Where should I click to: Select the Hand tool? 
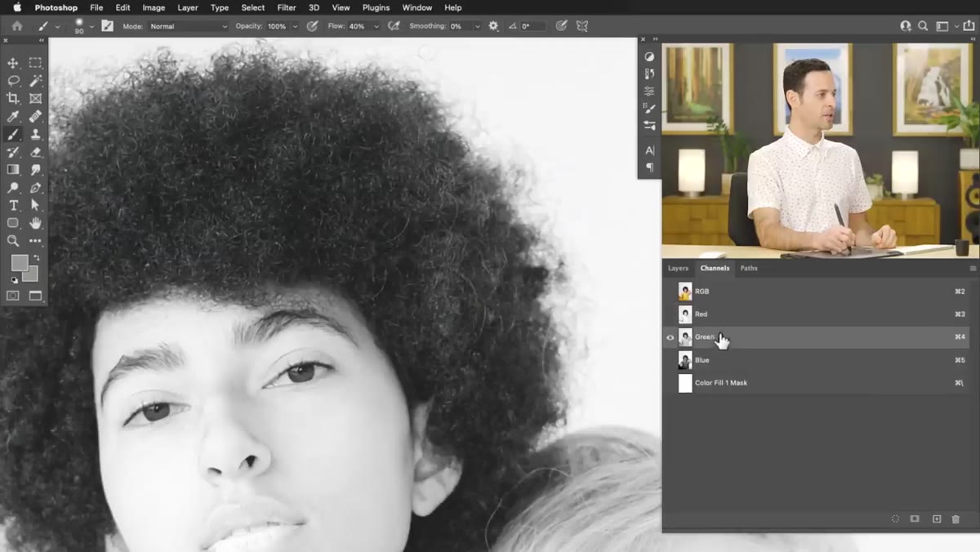(35, 223)
